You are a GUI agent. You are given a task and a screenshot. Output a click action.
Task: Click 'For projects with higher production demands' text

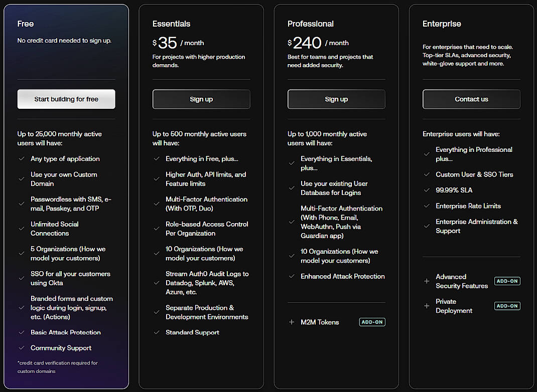(x=199, y=61)
